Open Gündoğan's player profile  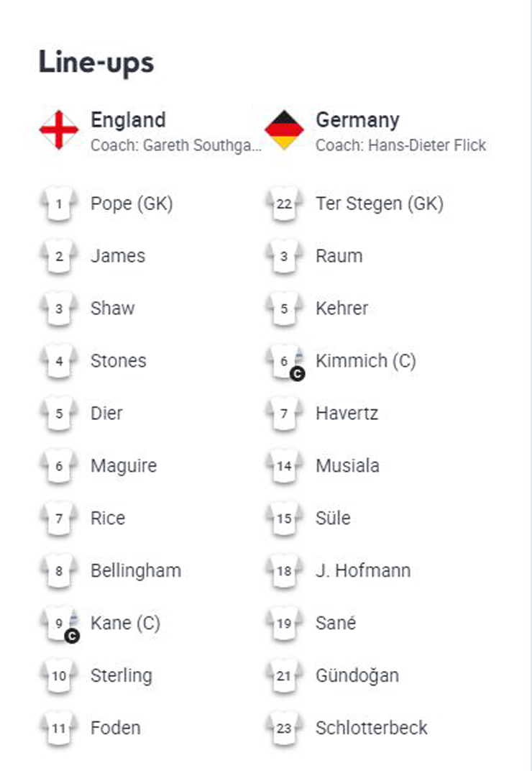[x=357, y=676]
